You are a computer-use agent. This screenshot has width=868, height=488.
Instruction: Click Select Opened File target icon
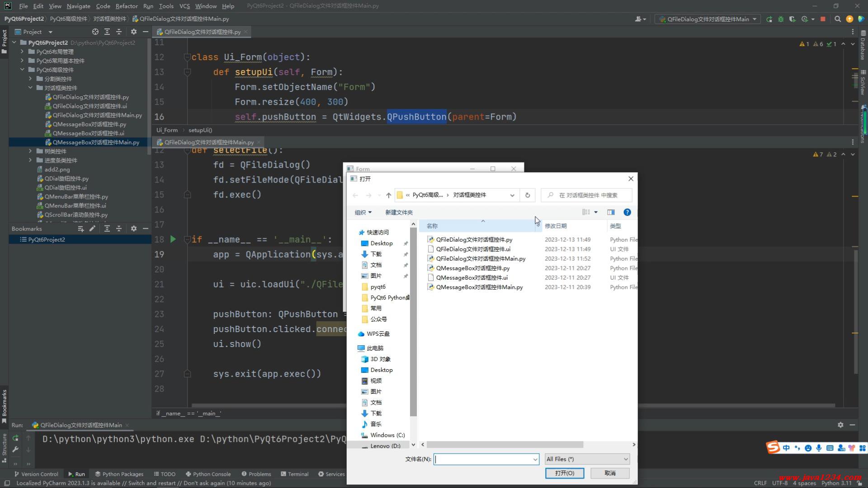(x=95, y=32)
